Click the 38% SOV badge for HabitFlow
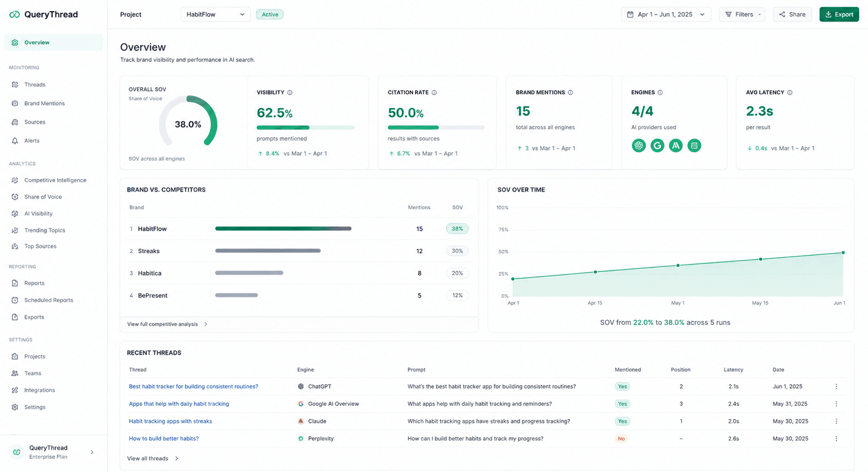 click(457, 229)
